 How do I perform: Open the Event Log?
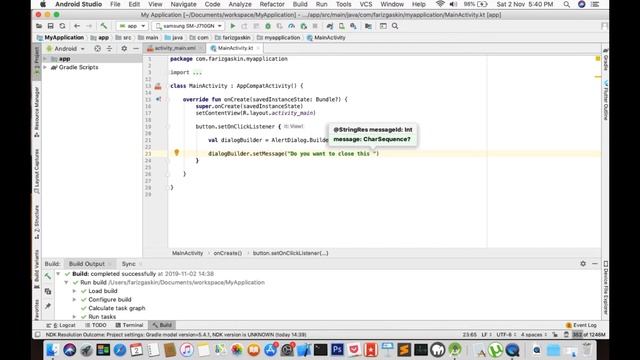582,325
